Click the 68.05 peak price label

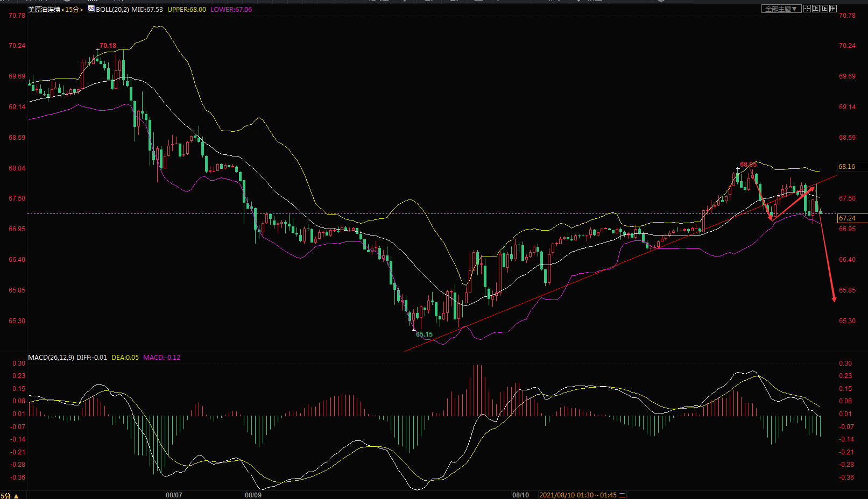tap(748, 165)
